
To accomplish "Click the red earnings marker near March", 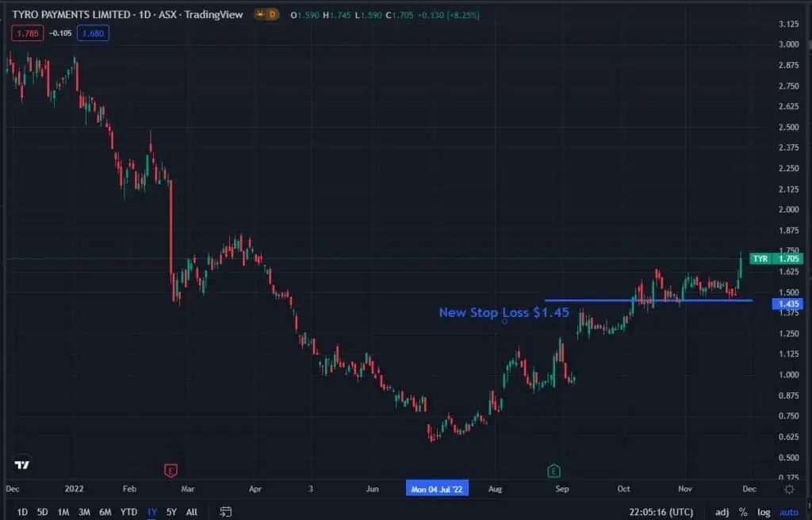I will point(170,471).
